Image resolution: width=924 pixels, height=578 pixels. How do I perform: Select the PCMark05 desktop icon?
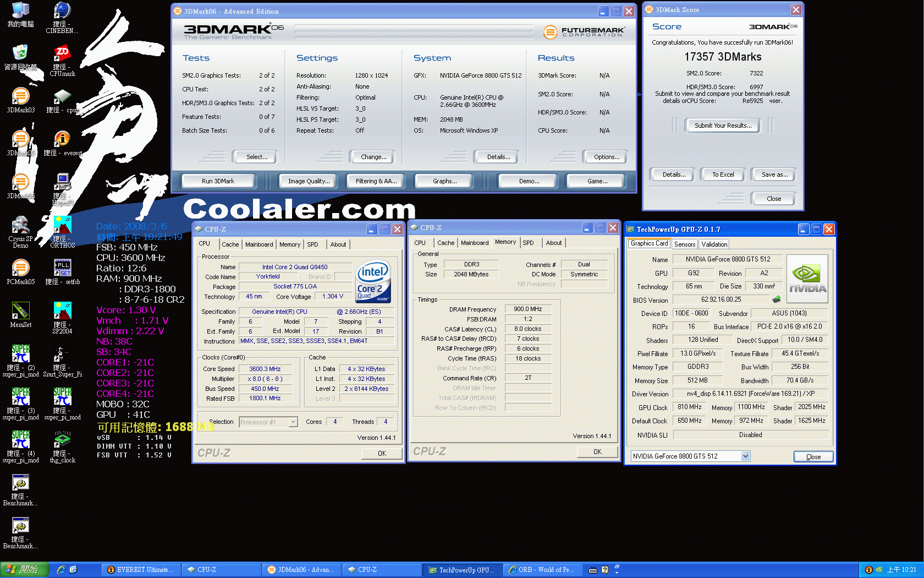click(x=21, y=272)
